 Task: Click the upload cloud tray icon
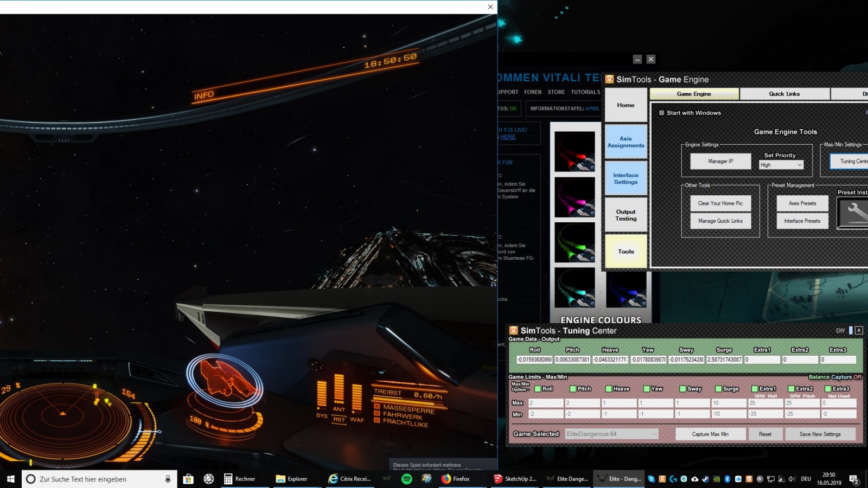tap(694, 479)
